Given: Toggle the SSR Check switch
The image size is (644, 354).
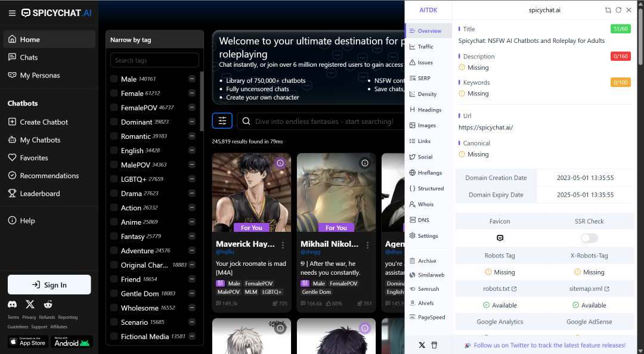Looking at the screenshot, I should (x=589, y=238).
